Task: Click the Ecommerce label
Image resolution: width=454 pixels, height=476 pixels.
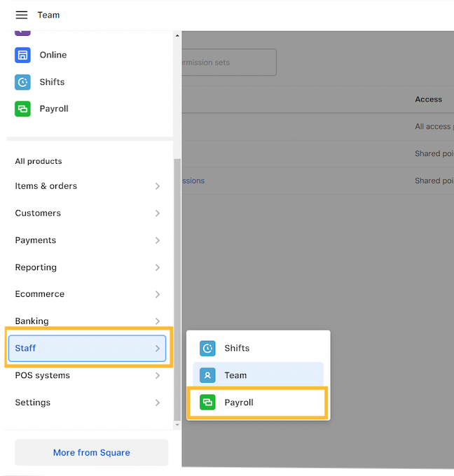Action: (40, 294)
